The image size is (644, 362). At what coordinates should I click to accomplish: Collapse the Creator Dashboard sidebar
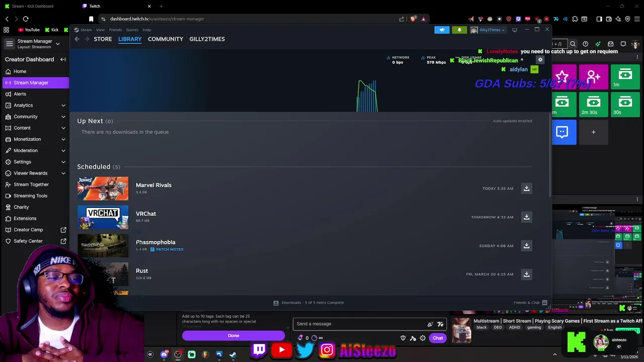tap(63, 59)
